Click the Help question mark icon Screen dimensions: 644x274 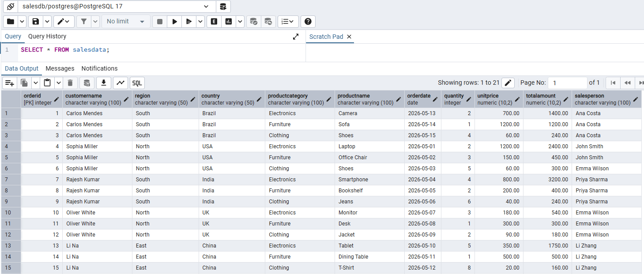point(308,21)
